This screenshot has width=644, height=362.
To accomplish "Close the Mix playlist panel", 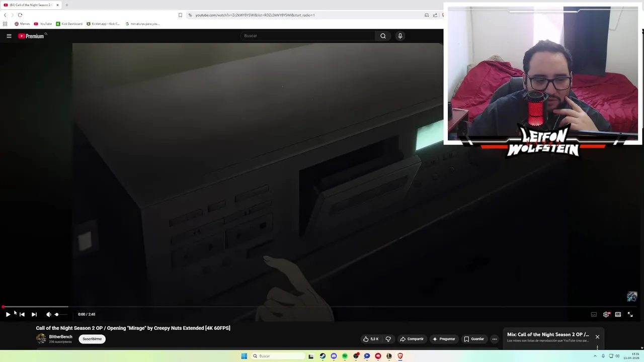I will (x=597, y=337).
